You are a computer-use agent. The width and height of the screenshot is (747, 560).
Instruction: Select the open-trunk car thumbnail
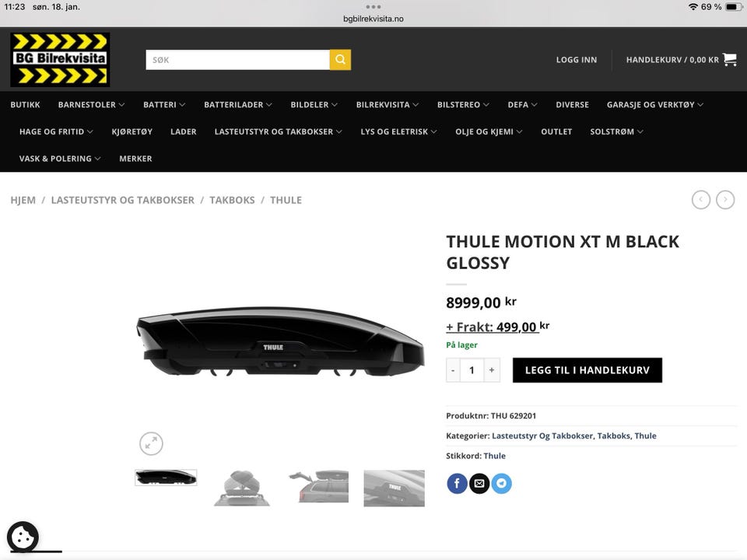pyautogui.click(x=318, y=488)
